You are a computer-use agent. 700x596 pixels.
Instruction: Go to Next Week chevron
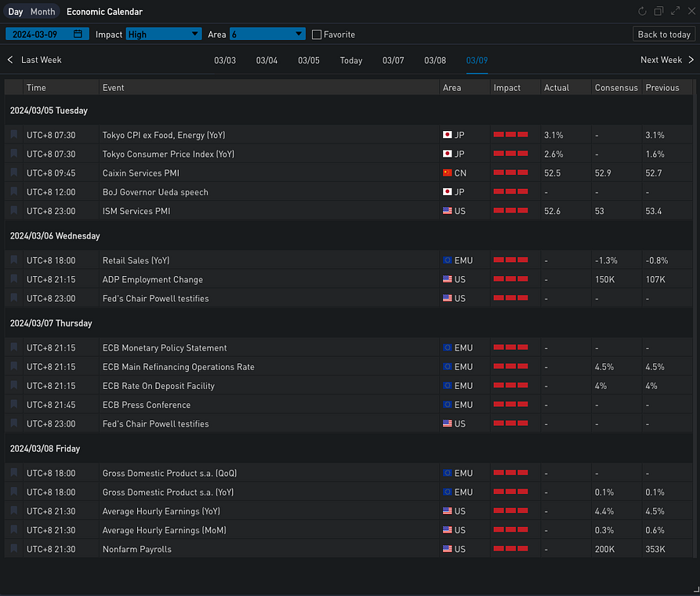click(690, 60)
